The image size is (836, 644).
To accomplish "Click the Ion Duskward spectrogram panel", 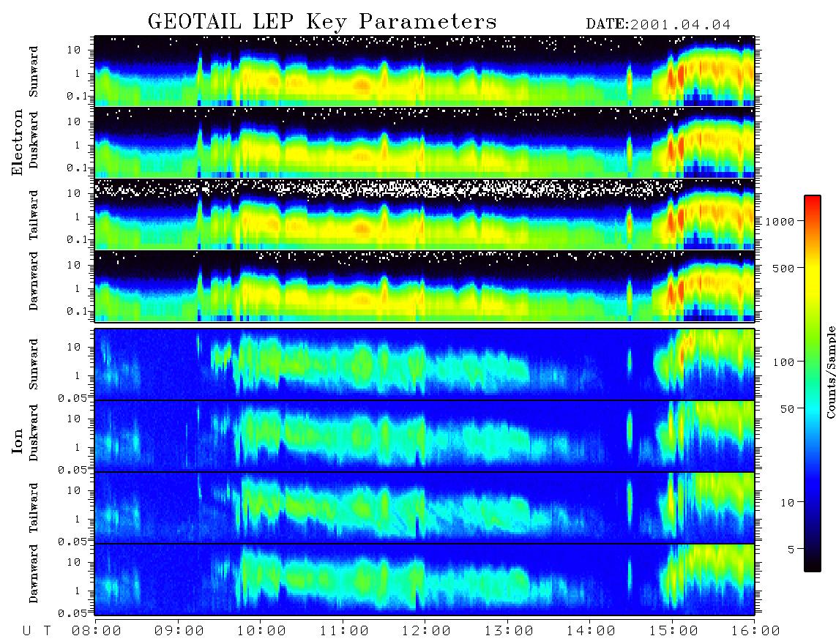I will tap(425, 436).
